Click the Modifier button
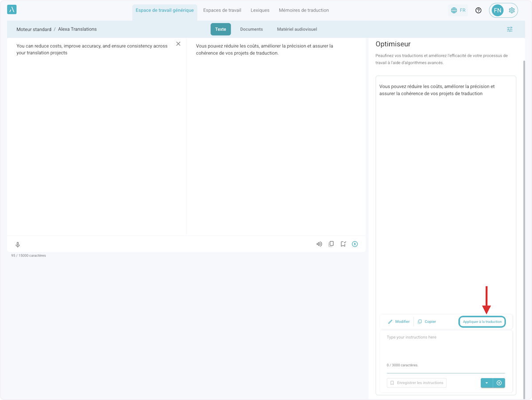 (x=399, y=322)
